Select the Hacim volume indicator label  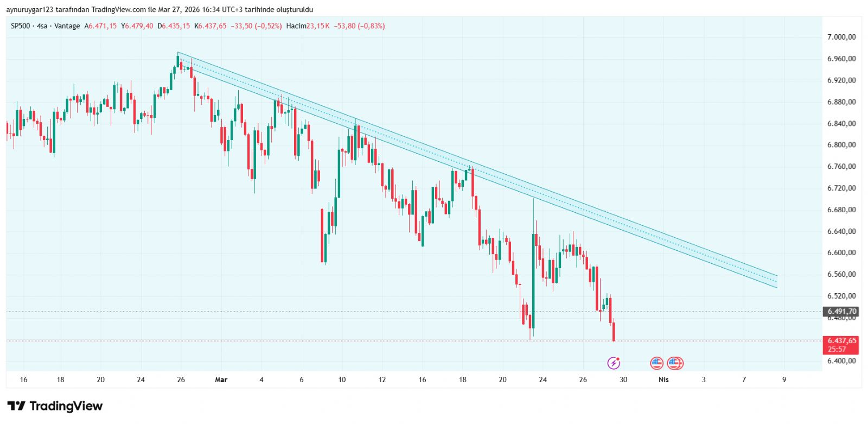pyautogui.click(x=296, y=26)
